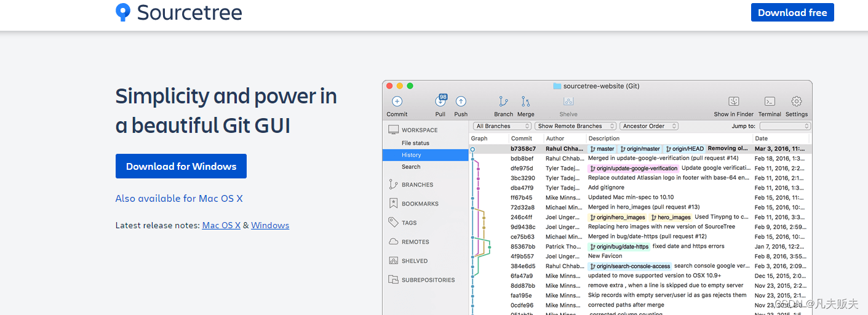The image size is (868, 315).
Task: Select commit bdb8bef row
Action: tap(640, 158)
